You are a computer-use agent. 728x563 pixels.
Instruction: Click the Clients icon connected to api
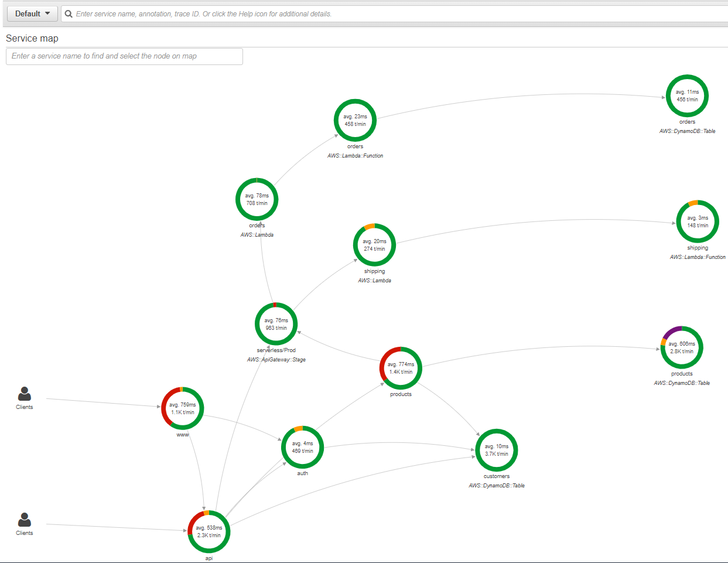click(x=25, y=520)
